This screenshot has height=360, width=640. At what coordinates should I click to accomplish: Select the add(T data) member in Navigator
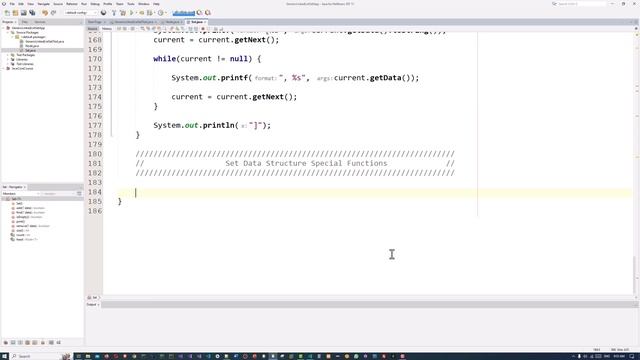[x=29, y=208]
